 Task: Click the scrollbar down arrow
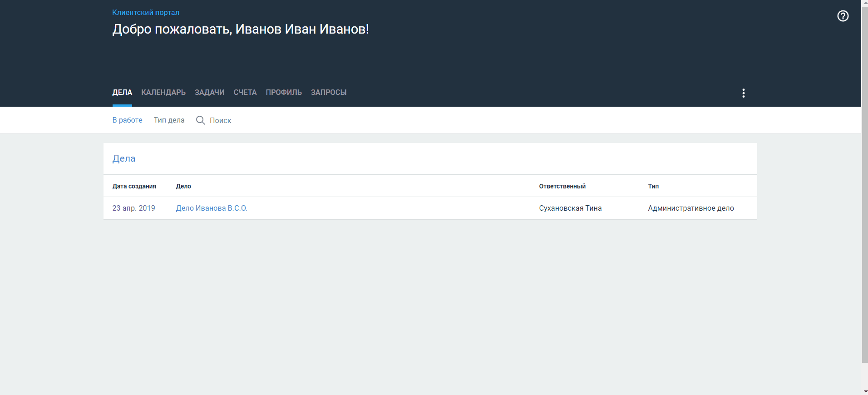[x=864, y=391]
